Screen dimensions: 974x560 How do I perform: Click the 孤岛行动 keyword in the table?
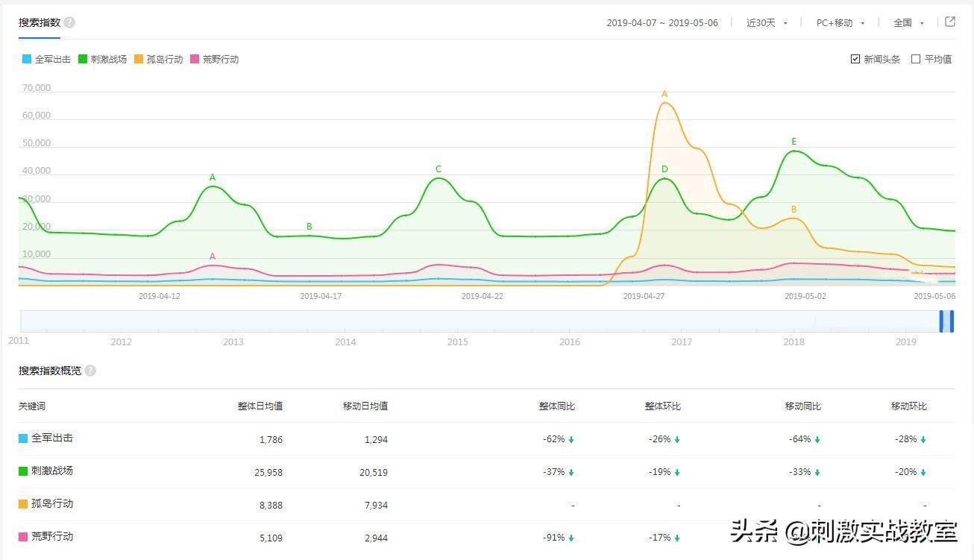(52, 504)
